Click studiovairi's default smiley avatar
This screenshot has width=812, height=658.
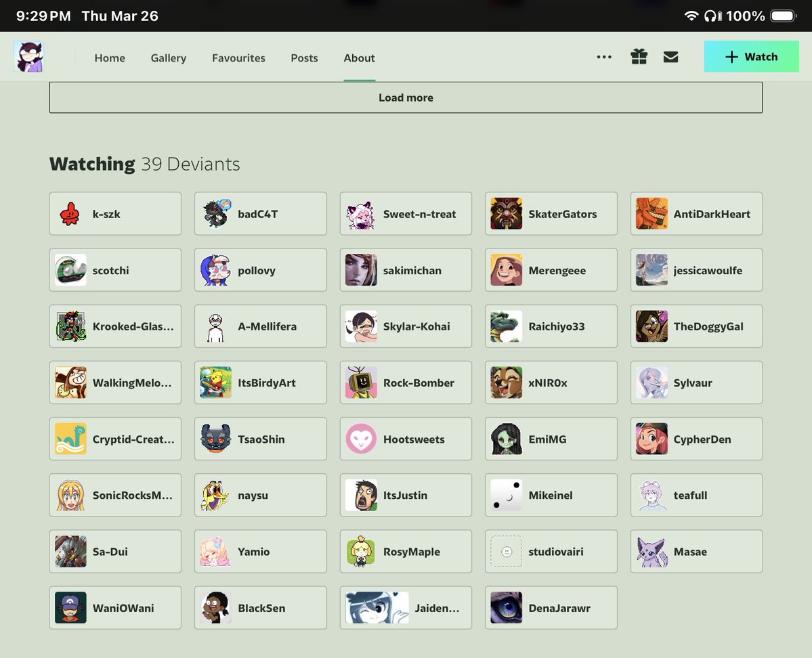[x=507, y=552]
